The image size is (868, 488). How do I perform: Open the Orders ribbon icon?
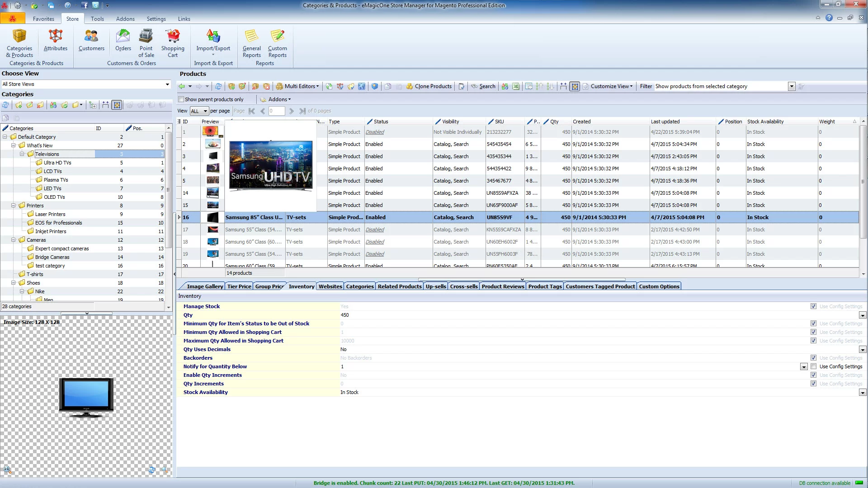[x=123, y=40]
